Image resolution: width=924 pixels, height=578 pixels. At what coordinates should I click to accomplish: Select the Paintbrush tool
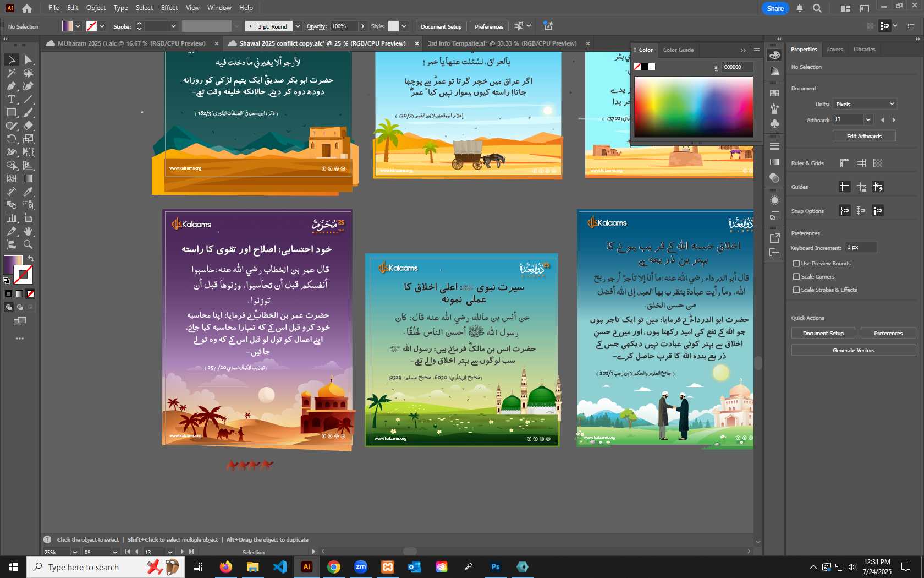[28, 112]
